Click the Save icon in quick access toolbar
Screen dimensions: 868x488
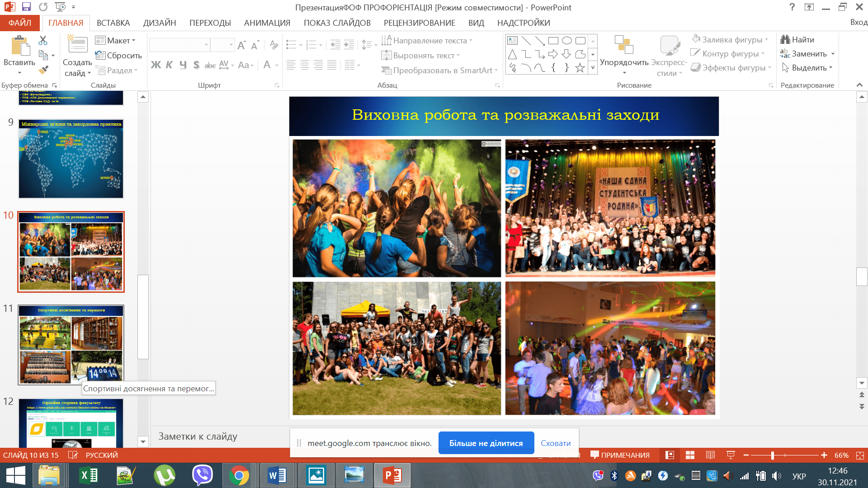26,7
